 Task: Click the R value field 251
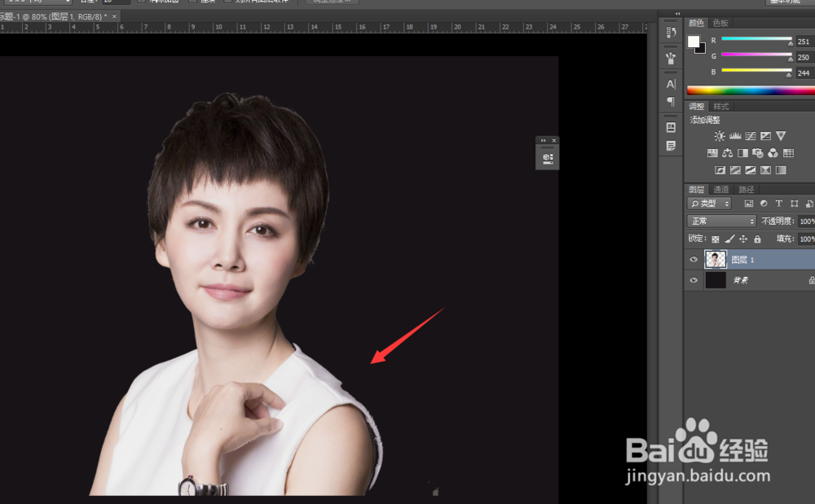coord(805,42)
